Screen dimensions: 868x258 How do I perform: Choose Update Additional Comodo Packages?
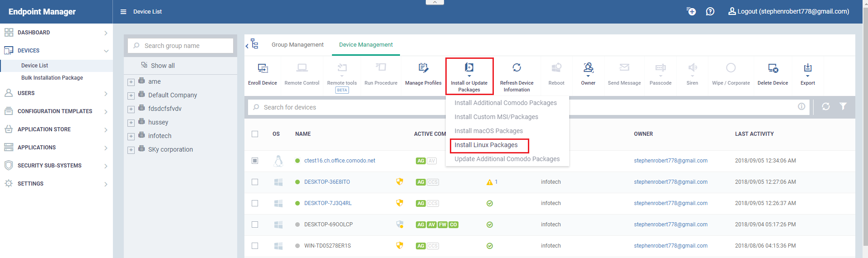(507, 159)
